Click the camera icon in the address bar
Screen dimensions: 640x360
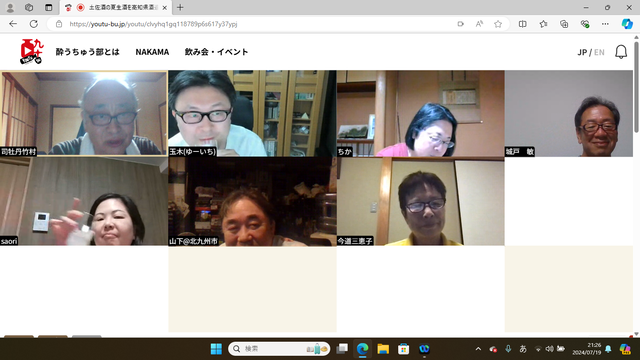click(460, 24)
